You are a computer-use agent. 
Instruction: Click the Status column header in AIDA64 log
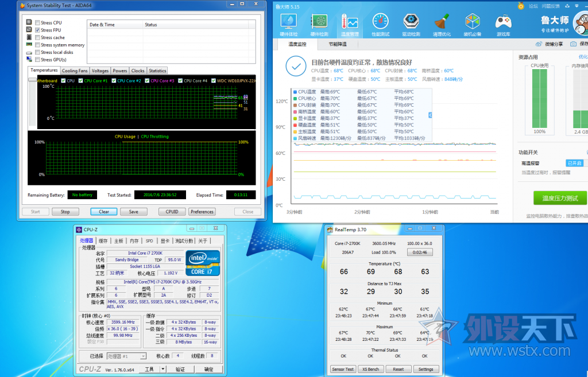pyautogui.click(x=195, y=25)
